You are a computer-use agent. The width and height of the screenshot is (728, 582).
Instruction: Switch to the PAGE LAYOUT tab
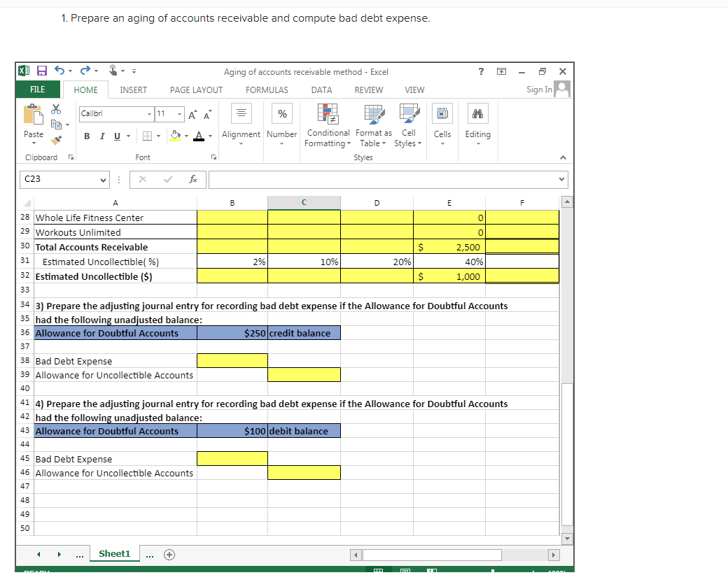197,90
